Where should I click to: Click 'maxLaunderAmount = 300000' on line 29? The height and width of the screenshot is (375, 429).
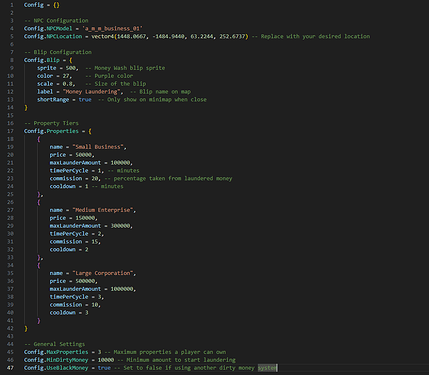(90, 226)
